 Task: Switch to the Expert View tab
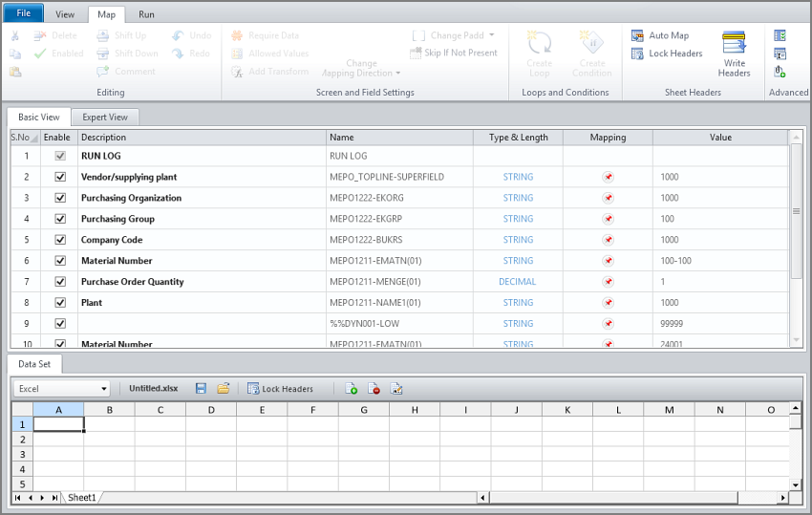pos(105,118)
